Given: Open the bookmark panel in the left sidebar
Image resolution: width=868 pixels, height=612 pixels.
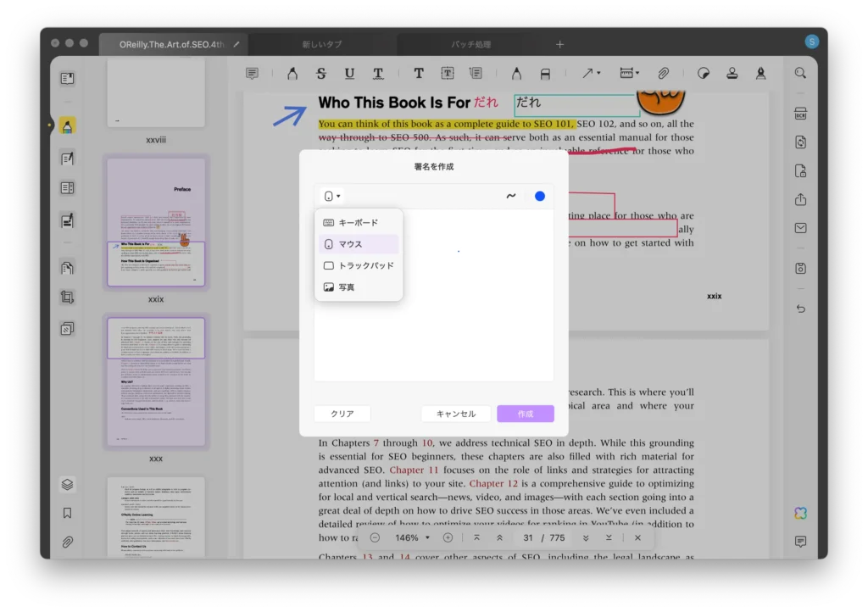Looking at the screenshot, I should coord(67,513).
